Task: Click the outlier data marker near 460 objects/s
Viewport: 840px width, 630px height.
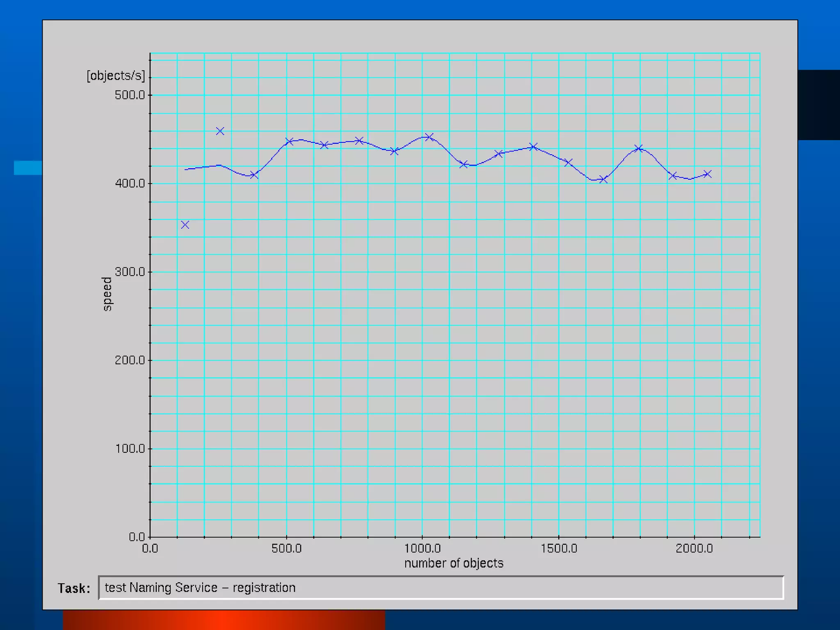Action: pos(220,131)
